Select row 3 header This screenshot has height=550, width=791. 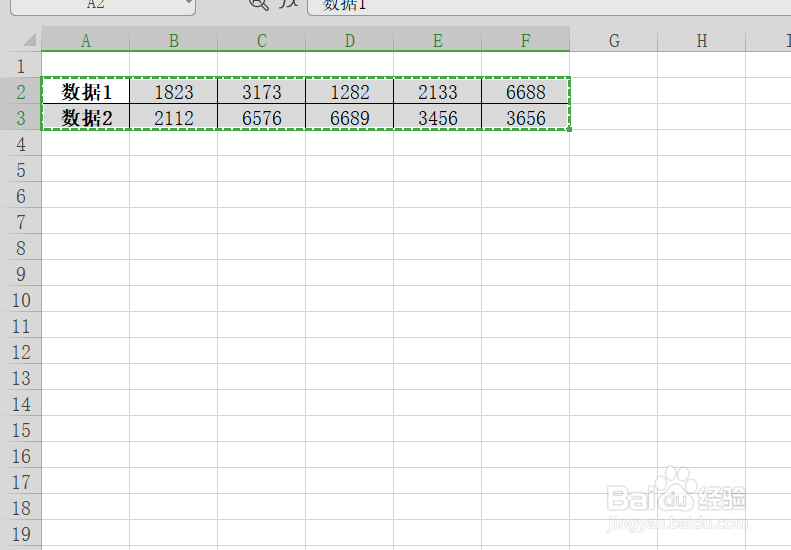click(21, 118)
